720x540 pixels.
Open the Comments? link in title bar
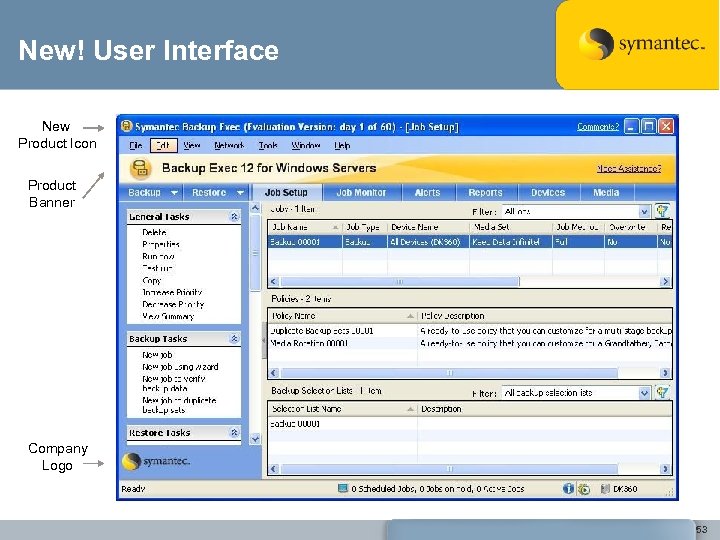click(x=598, y=127)
